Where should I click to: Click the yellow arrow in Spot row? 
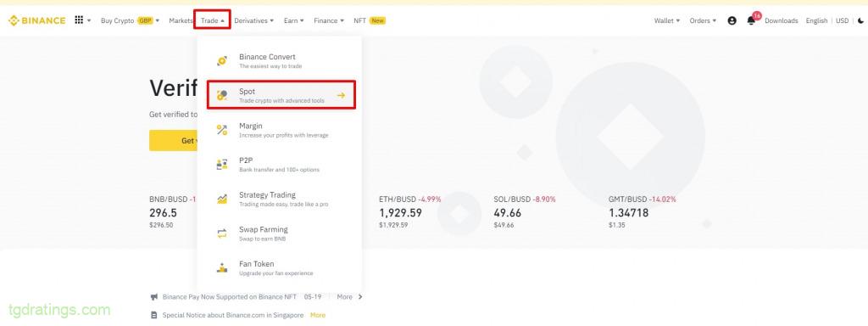coord(341,95)
